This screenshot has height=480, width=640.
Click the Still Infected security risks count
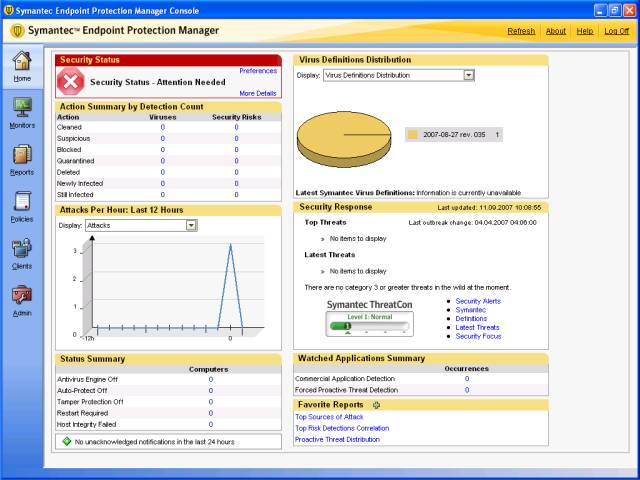tap(236, 195)
